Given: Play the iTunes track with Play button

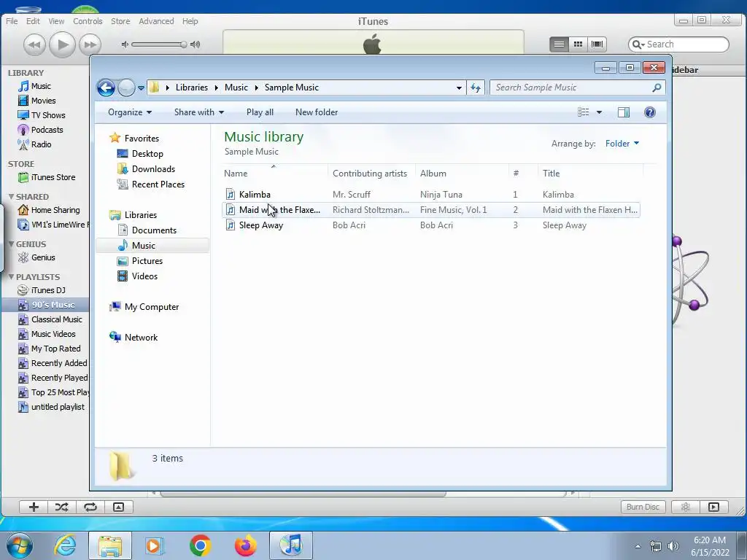Looking at the screenshot, I should [x=63, y=44].
